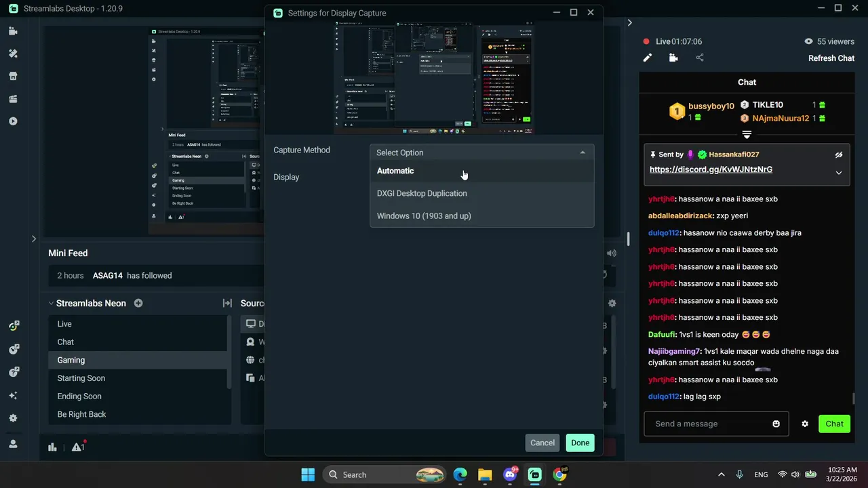Open the warning notifications triangle icon

click(x=77, y=447)
